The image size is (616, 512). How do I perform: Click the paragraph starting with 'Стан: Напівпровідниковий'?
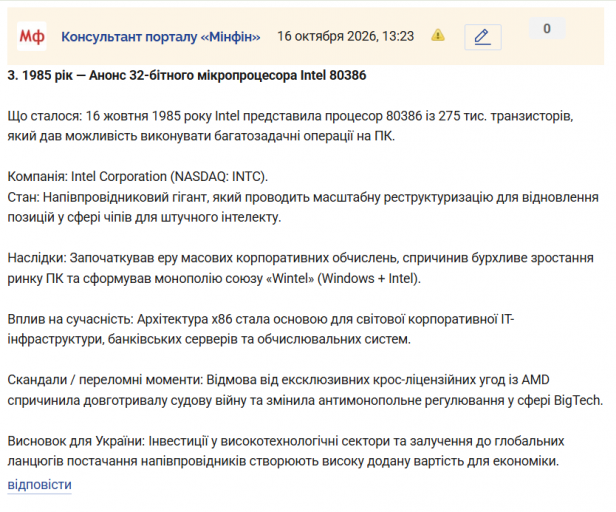[303, 207]
